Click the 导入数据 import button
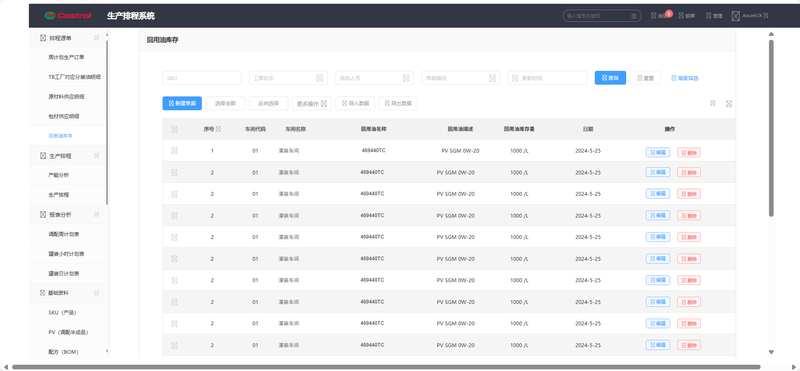Viewport: 800px width, 371px height. (355, 104)
